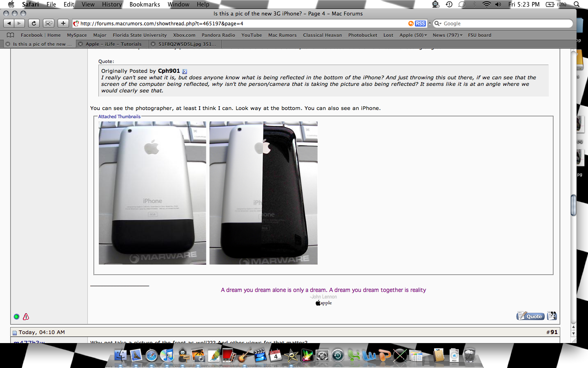
Task: Open Finder from the Dock
Action: tap(120, 355)
